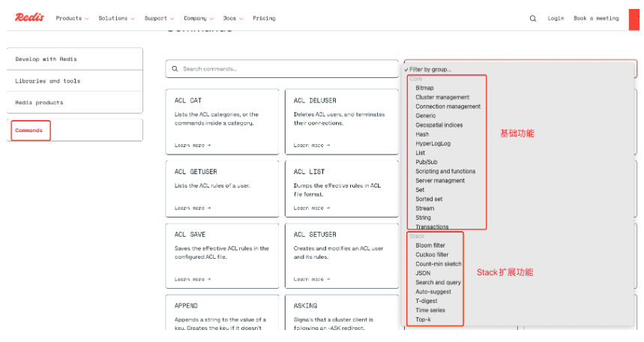The width and height of the screenshot is (644, 342).
Task: Choose Cluster management group filter
Action: click(x=442, y=97)
